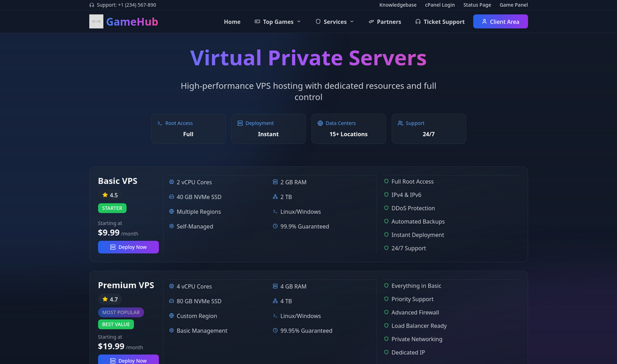Open the Services dropdown menu
This screenshot has width=617, height=364.
click(x=335, y=22)
